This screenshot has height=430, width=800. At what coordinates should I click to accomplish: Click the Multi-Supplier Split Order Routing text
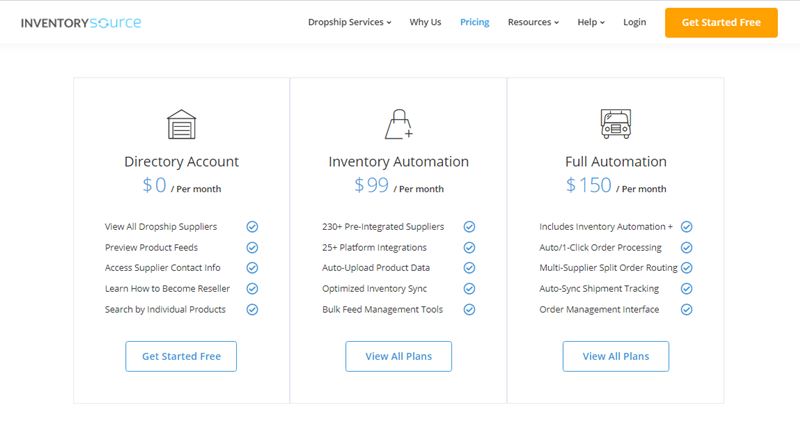pyautogui.click(x=608, y=268)
